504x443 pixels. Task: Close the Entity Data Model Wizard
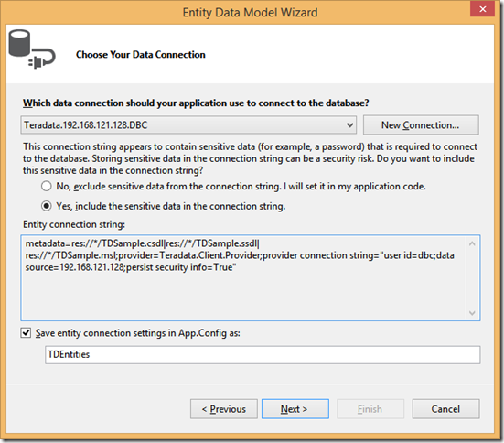coord(482,9)
